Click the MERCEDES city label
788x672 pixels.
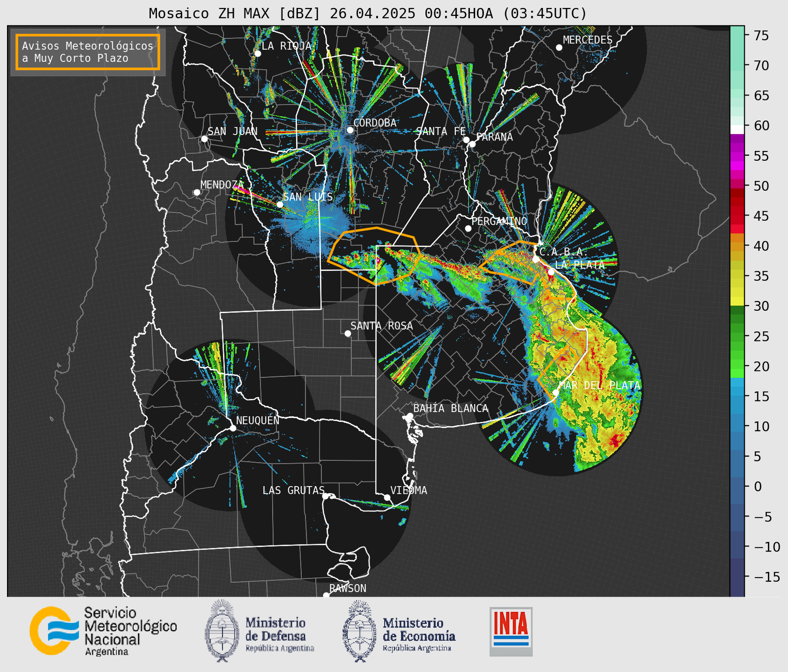588,40
